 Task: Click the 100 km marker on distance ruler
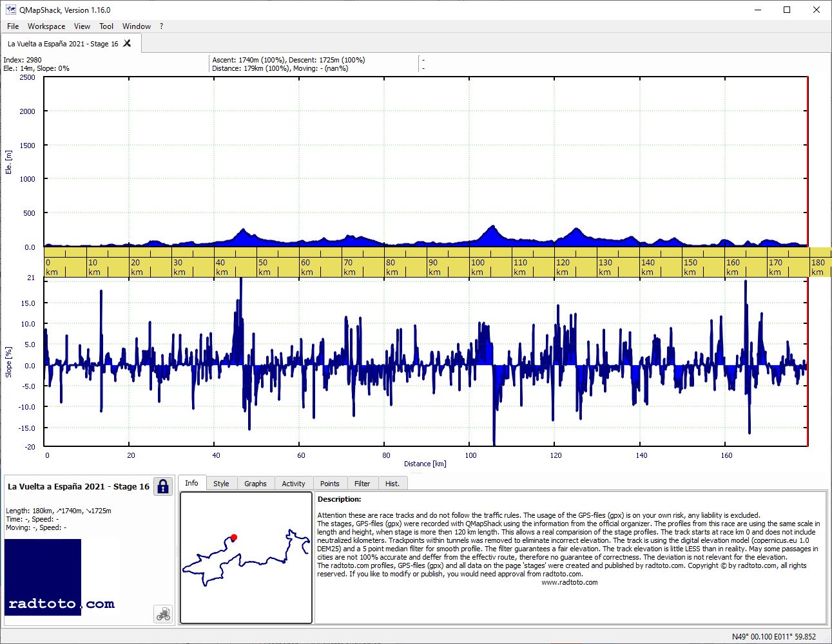[478, 267]
